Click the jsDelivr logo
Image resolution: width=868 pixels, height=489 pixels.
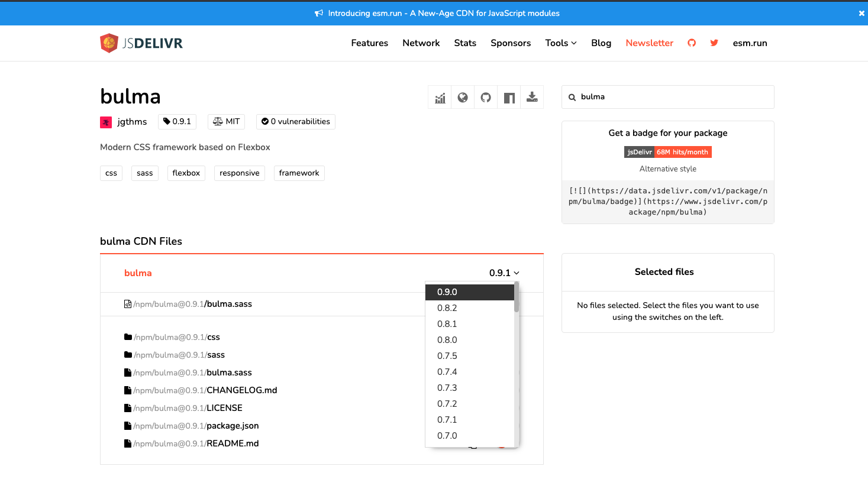pyautogui.click(x=141, y=43)
